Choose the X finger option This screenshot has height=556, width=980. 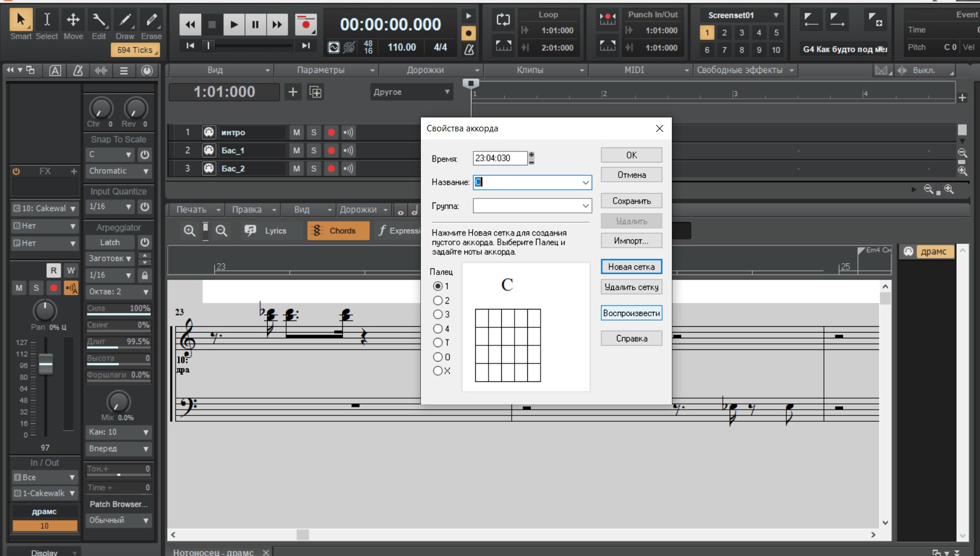438,371
